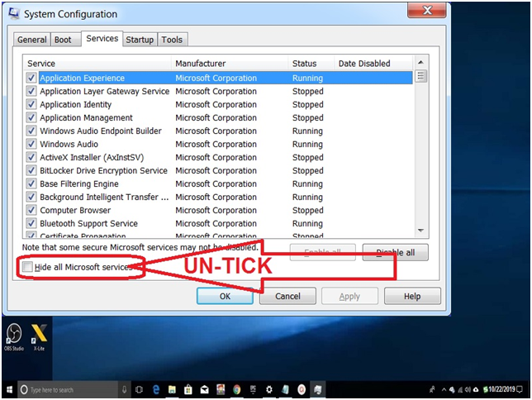Open the Mail app from the taskbar

204,389
